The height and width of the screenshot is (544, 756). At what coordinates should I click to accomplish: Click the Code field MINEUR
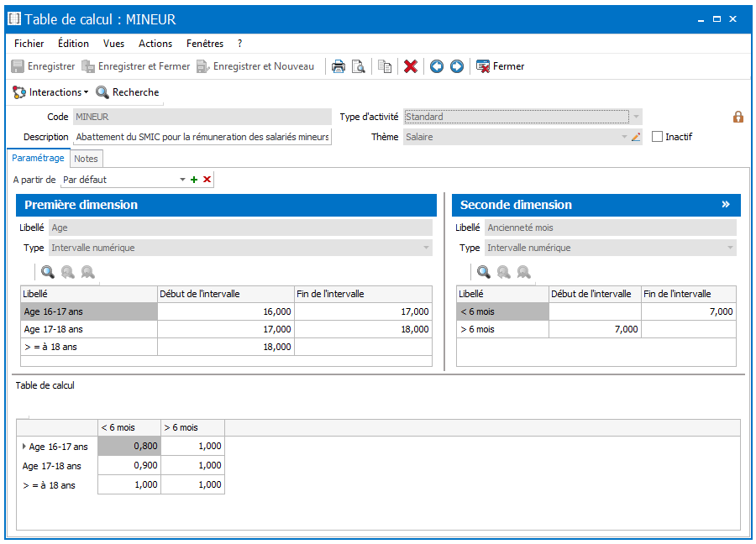[202, 117]
